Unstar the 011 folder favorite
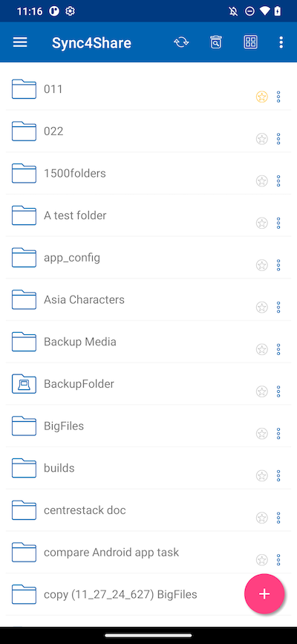Viewport: 297px width, 644px height. (261, 97)
